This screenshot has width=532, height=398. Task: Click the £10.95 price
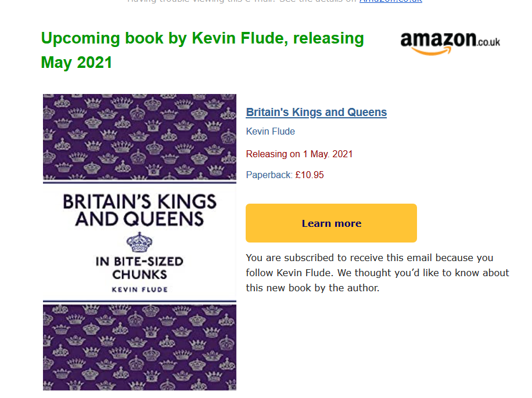[x=310, y=175]
